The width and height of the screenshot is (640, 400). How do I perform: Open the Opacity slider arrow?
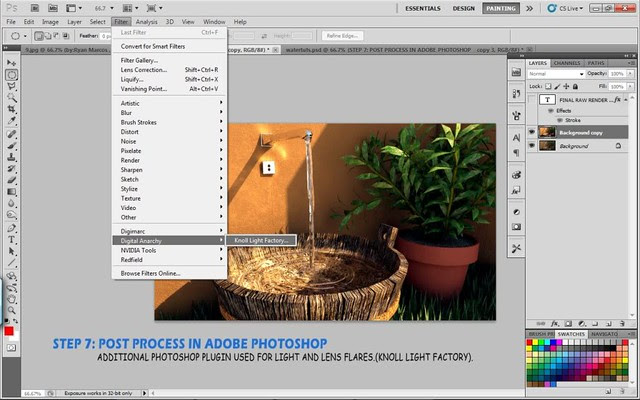point(630,74)
